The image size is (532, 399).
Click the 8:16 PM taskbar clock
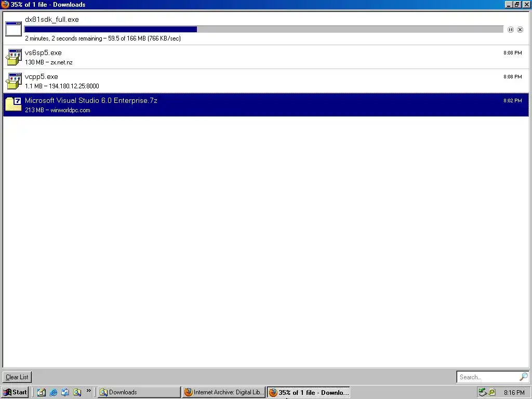point(514,393)
